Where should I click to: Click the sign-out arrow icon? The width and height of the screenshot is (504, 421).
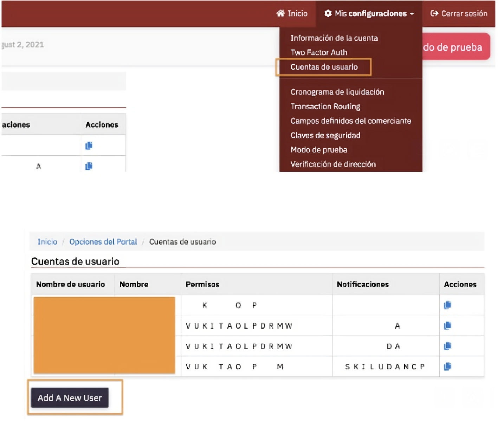[x=434, y=13]
